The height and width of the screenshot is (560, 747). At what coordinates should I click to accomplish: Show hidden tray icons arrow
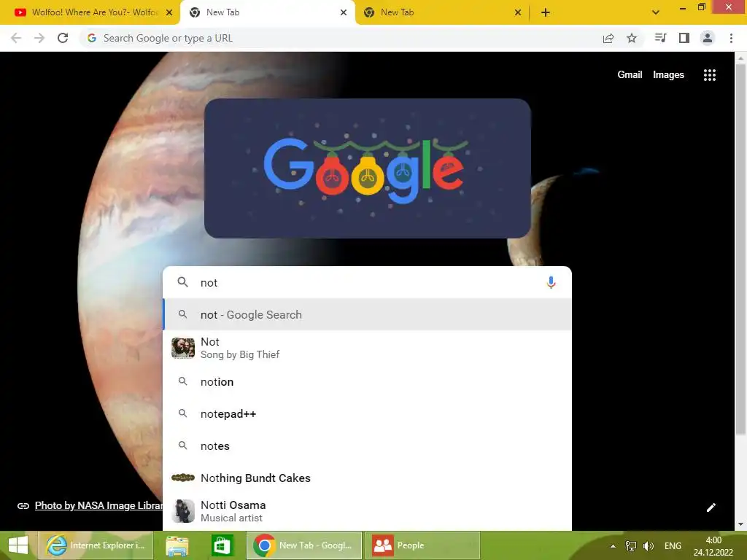[x=613, y=546]
